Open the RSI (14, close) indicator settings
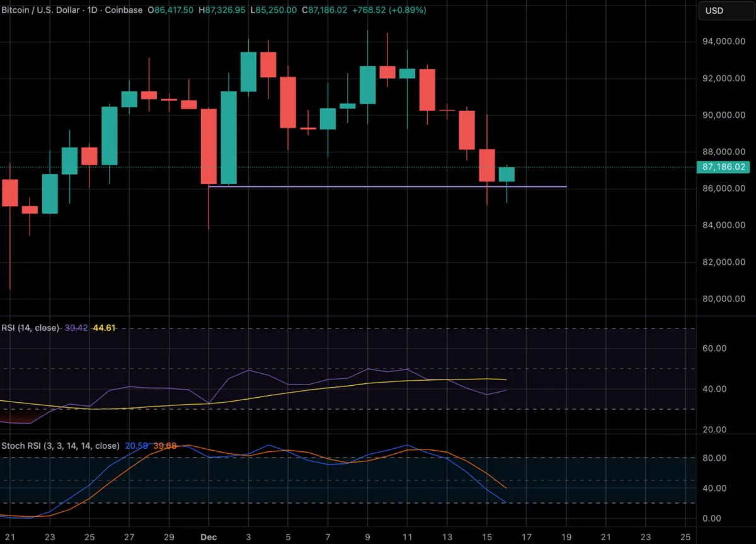Viewport: 756px width, 544px height. coord(30,328)
